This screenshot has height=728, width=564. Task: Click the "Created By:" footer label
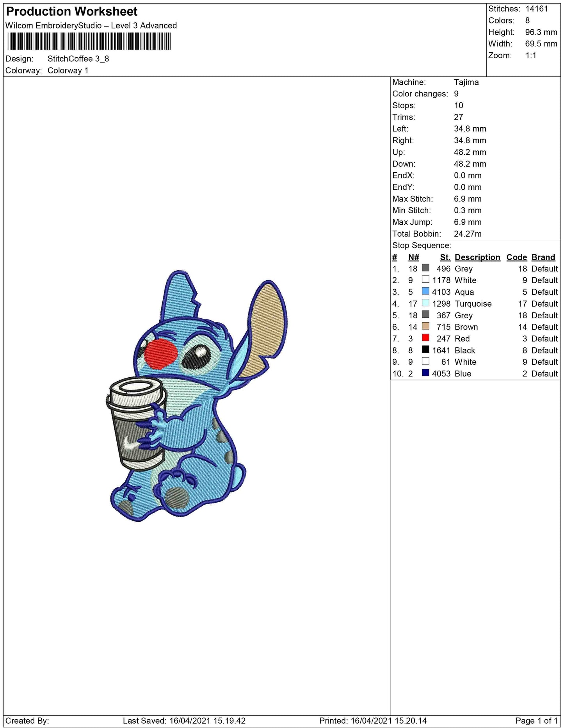point(27,721)
